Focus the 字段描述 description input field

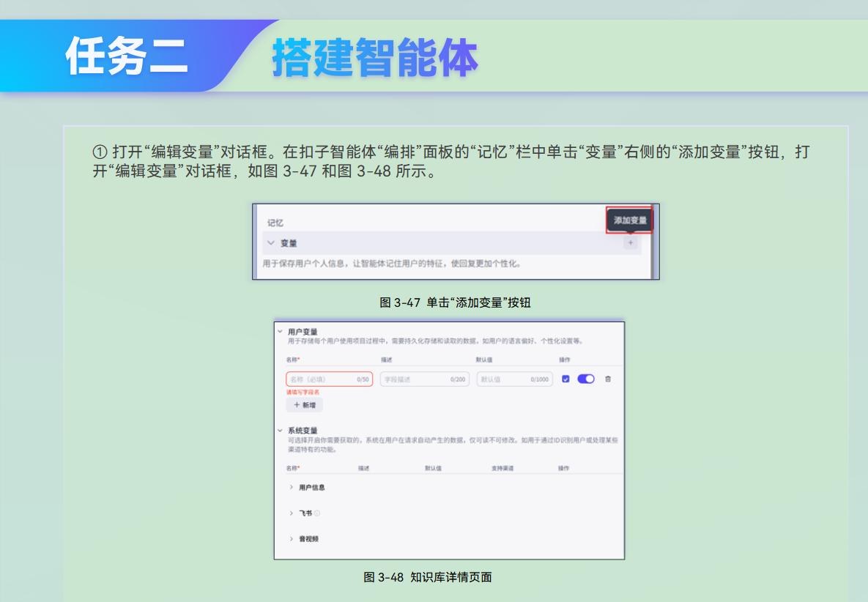[x=425, y=379]
